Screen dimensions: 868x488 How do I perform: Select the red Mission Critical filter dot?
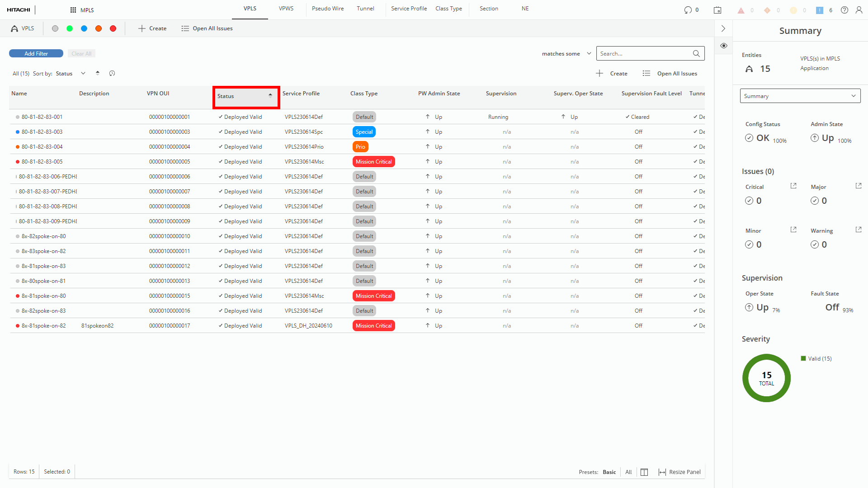tap(113, 28)
